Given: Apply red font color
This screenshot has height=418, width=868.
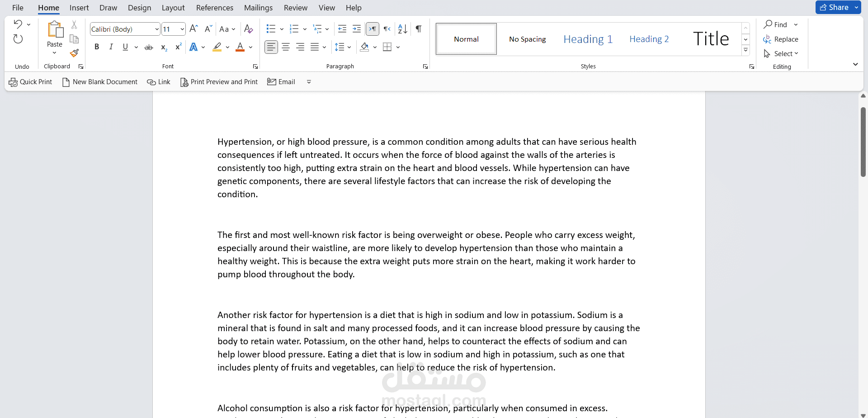Looking at the screenshot, I should coord(240,47).
